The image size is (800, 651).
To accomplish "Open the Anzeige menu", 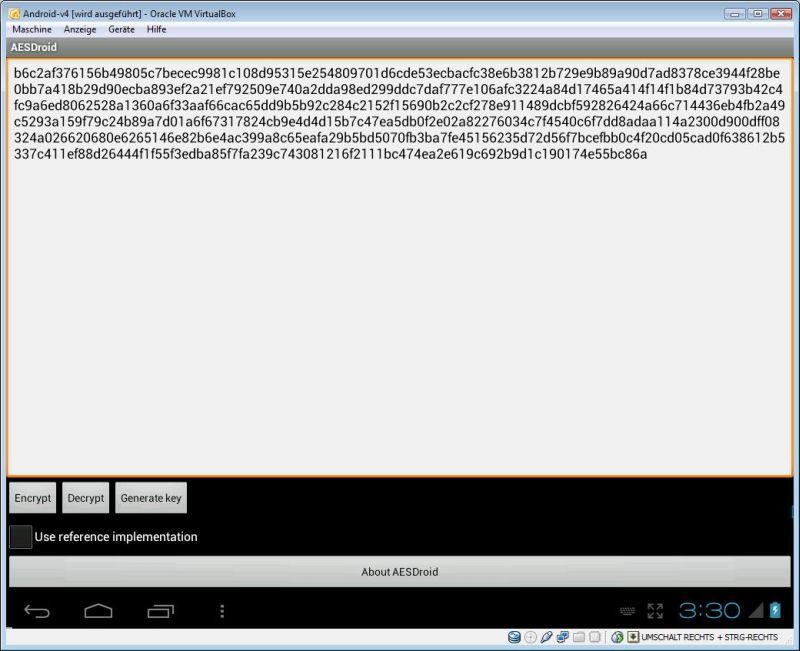I will point(80,30).
